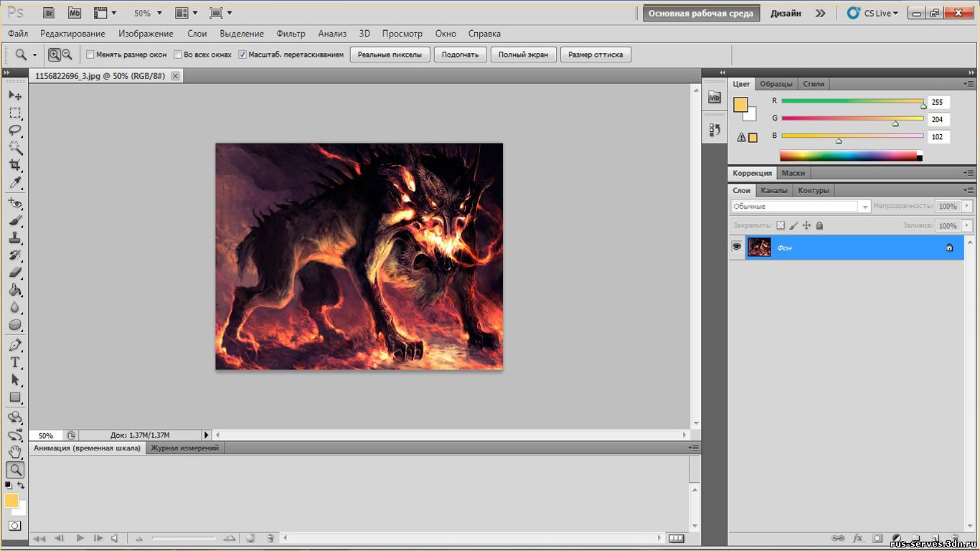Viewport: 980px width, 551px height.
Task: Switch to the Журнал измерений tab
Action: click(184, 448)
